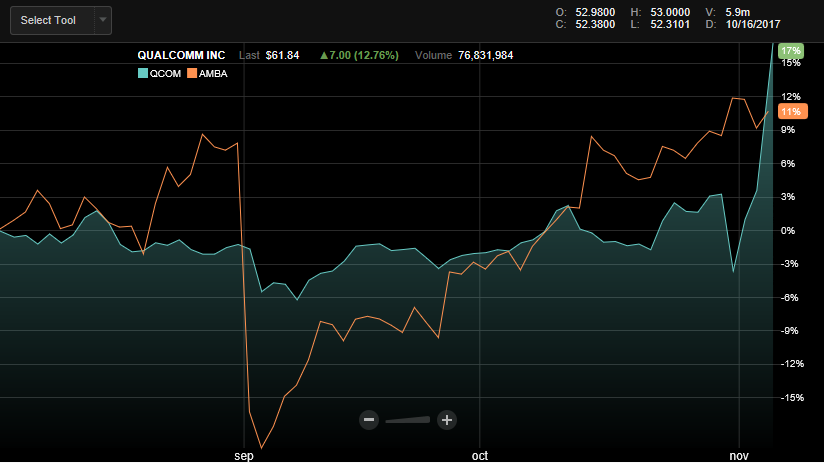Click the 12% y-axis label
Screen dimensions: 824x463
click(791, 97)
